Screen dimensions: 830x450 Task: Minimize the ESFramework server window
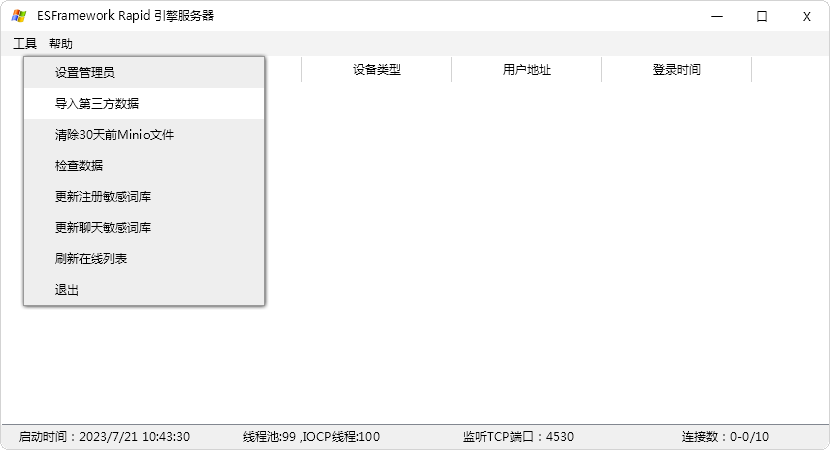pos(717,16)
